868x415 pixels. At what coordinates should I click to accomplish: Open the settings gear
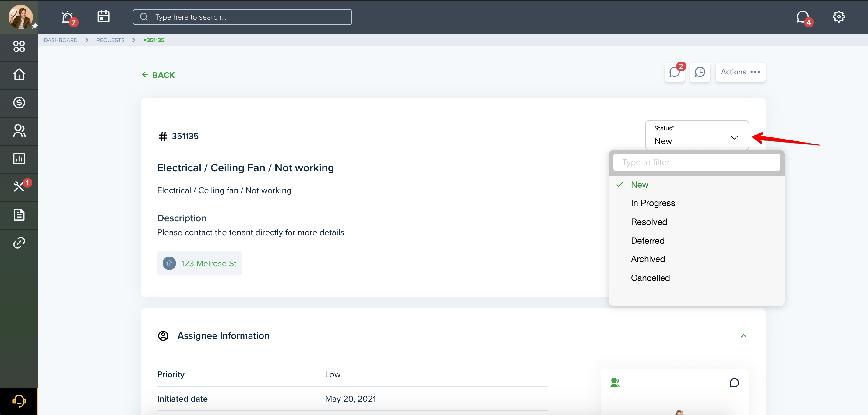point(839,16)
